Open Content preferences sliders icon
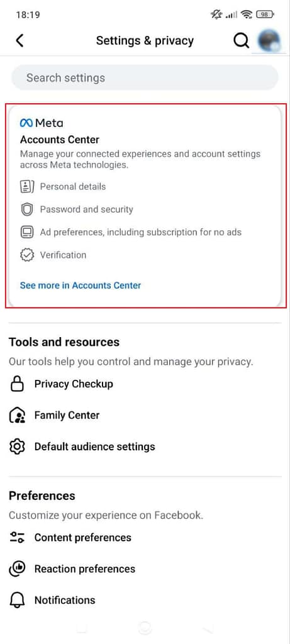Viewport: 290px width, 644px height. 17,538
